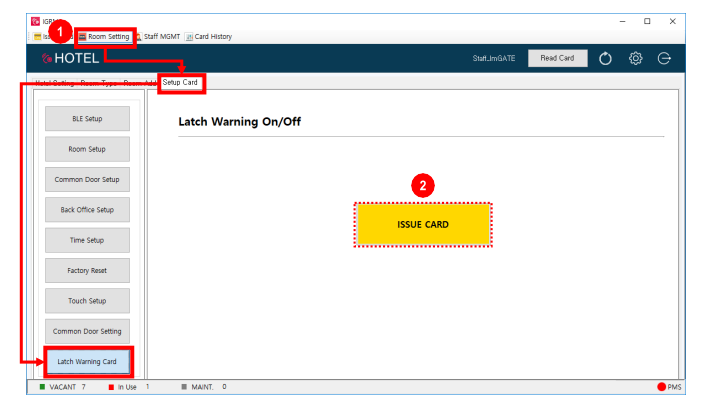The height and width of the screenshot is (404, 702).
Task: Select the Latch Warning Card option
Action: point(87,361)
